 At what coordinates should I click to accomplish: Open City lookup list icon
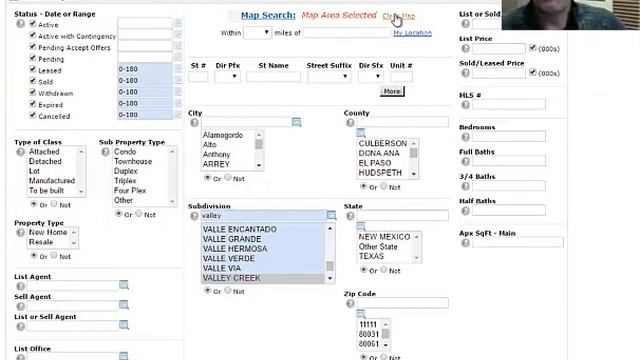tap(296, 122)
